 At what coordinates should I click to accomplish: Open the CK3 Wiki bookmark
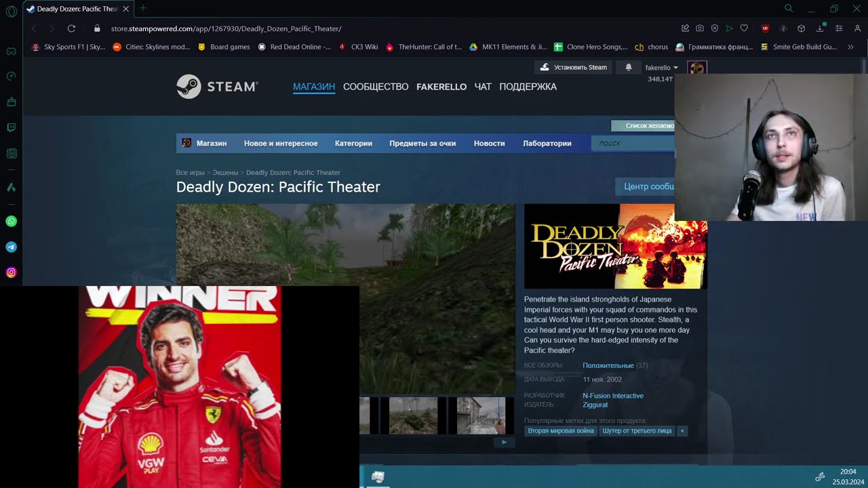pyautogui.click(x=358, y=47)
